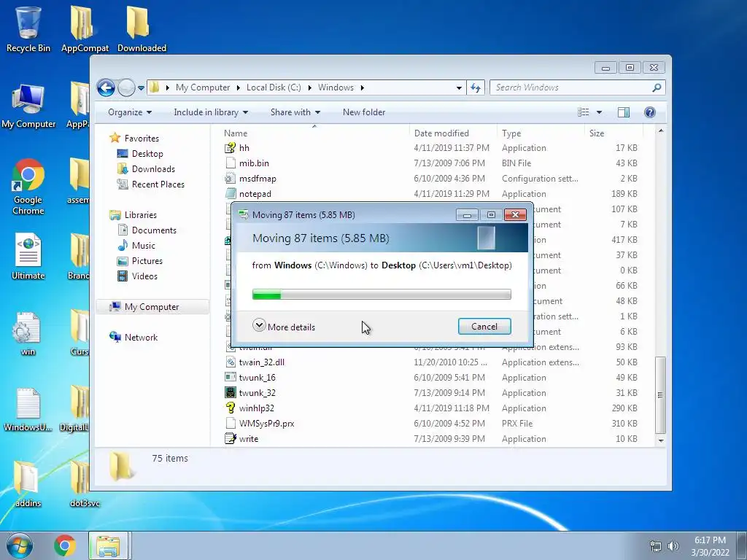Open the Start menu orb
This screenshot has width=747, height=560.
click(x=20, y=545)
